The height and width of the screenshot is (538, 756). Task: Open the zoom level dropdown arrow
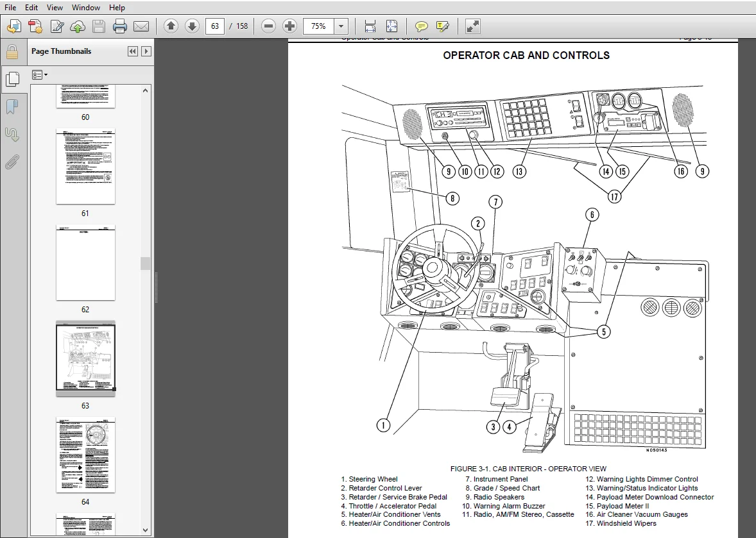(x=341, y=26)
